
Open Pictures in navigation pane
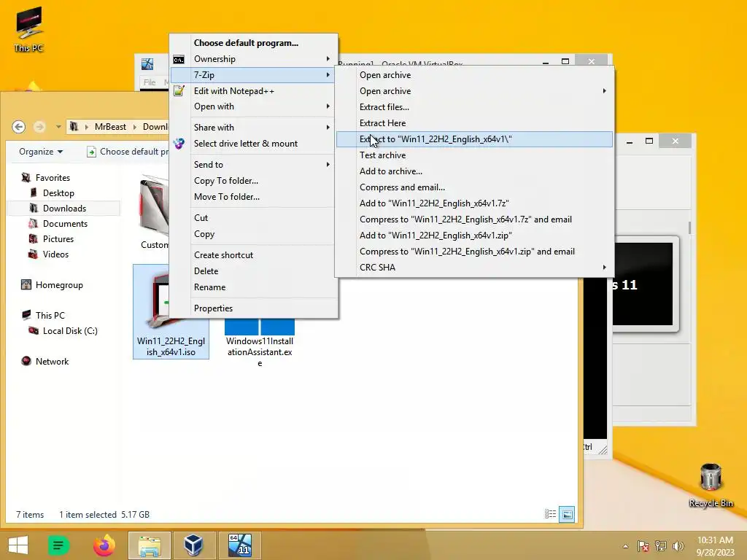(58, 238)
